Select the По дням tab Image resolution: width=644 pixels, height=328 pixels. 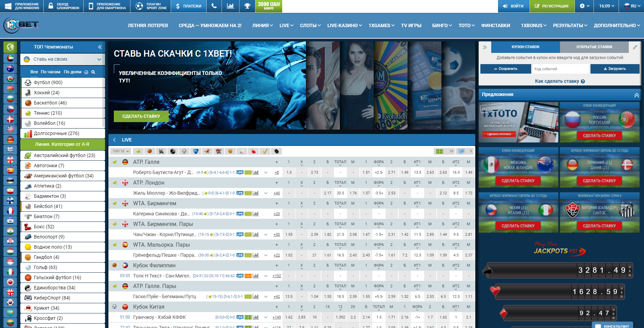pos(72,72)
